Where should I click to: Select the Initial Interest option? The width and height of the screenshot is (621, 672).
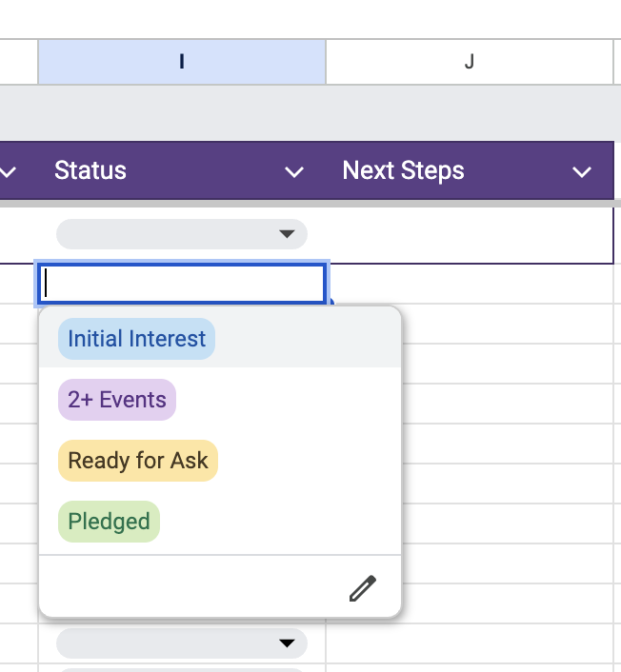136,339
